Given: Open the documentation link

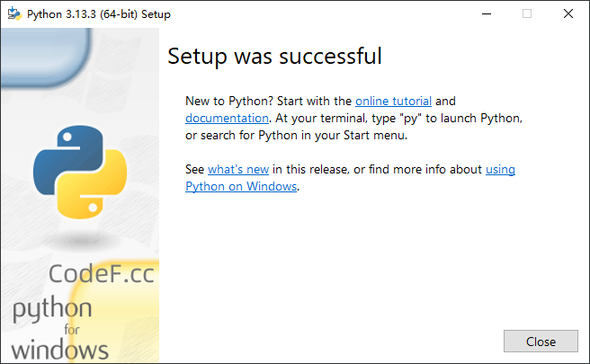Looking at the screenshot, I should 227,118.
